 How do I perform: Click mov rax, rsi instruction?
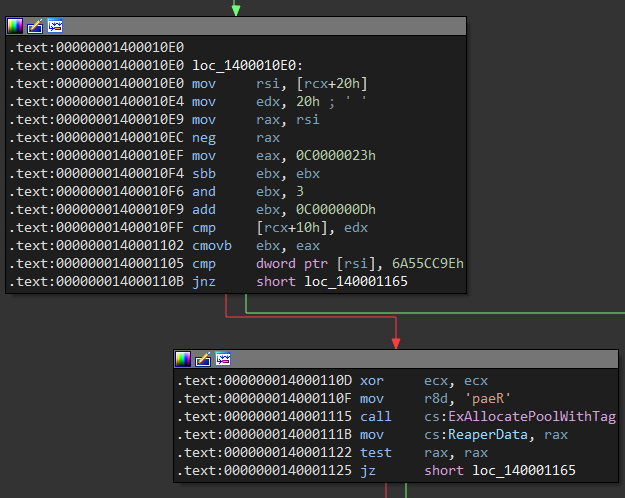(x=256, y=120)
